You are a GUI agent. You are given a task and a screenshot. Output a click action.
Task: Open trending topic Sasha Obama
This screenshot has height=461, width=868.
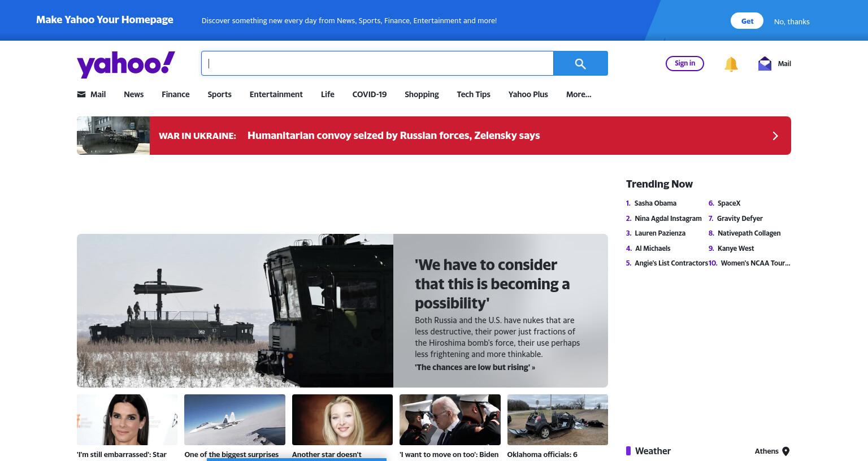656,203
